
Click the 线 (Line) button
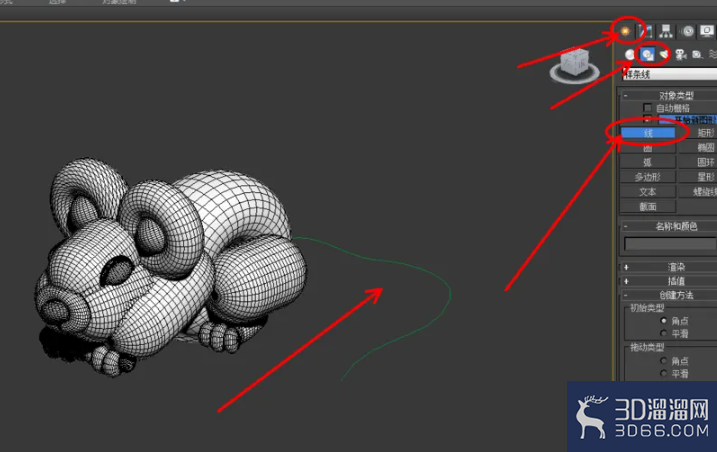coord(648,133)
